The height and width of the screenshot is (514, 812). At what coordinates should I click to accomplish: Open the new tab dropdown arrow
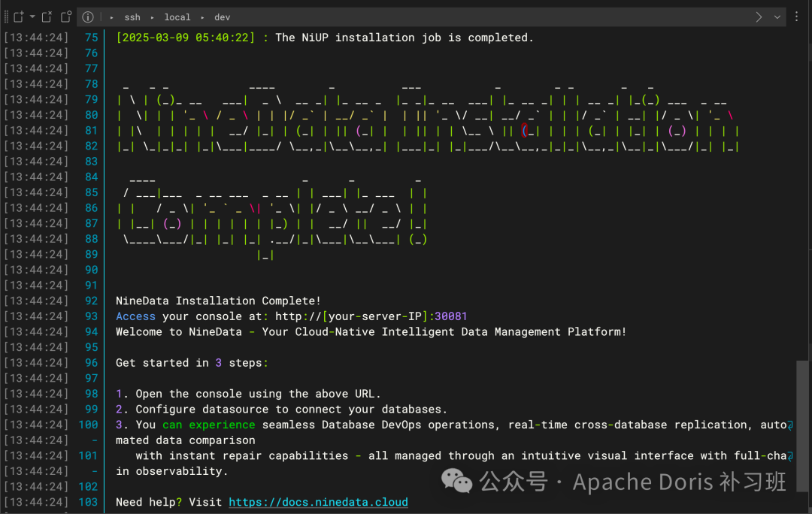pos(32,17)
